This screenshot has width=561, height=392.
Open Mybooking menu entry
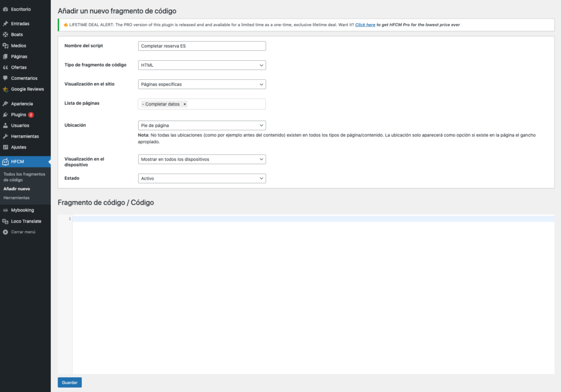pos(22,210)
